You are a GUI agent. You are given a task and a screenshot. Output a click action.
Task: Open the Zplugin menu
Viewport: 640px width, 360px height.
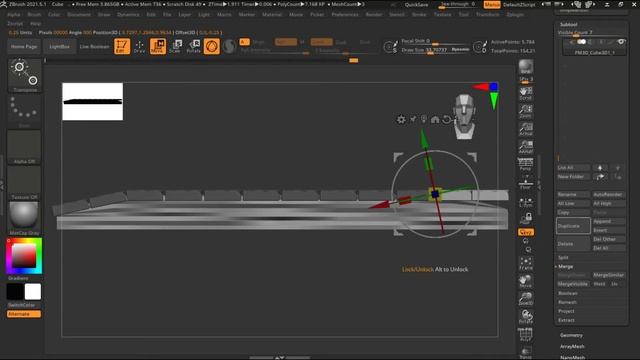(x=515, y=14)
